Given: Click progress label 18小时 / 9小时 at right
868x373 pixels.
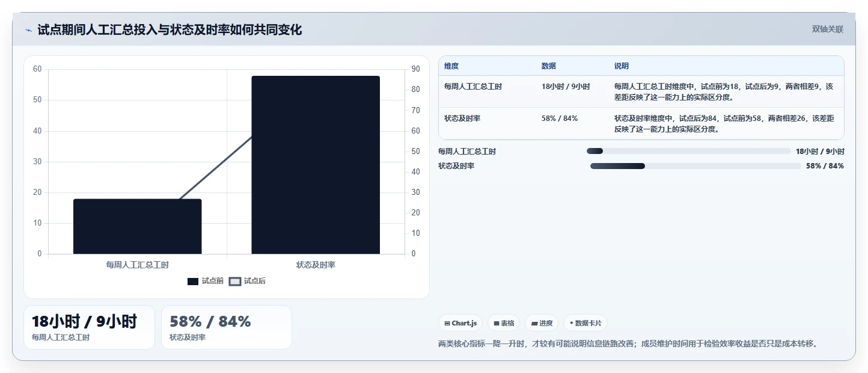Looking at the screenshot, I should 820,152.
